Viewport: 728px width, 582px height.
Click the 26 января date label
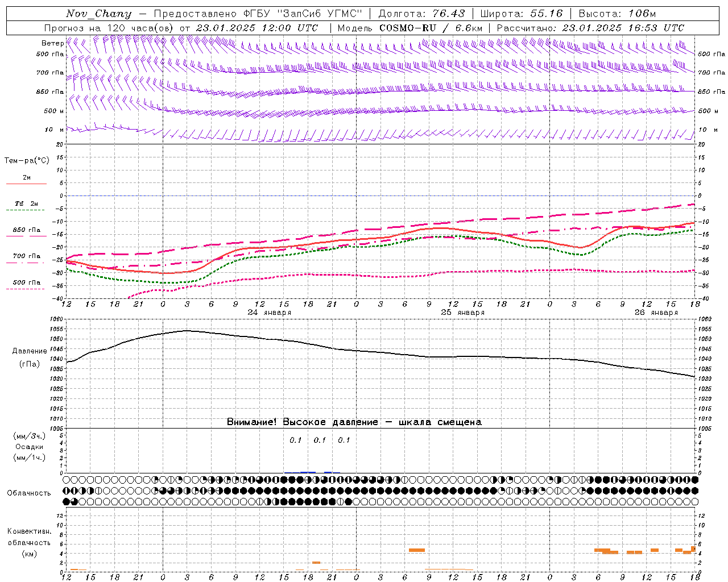656,313
